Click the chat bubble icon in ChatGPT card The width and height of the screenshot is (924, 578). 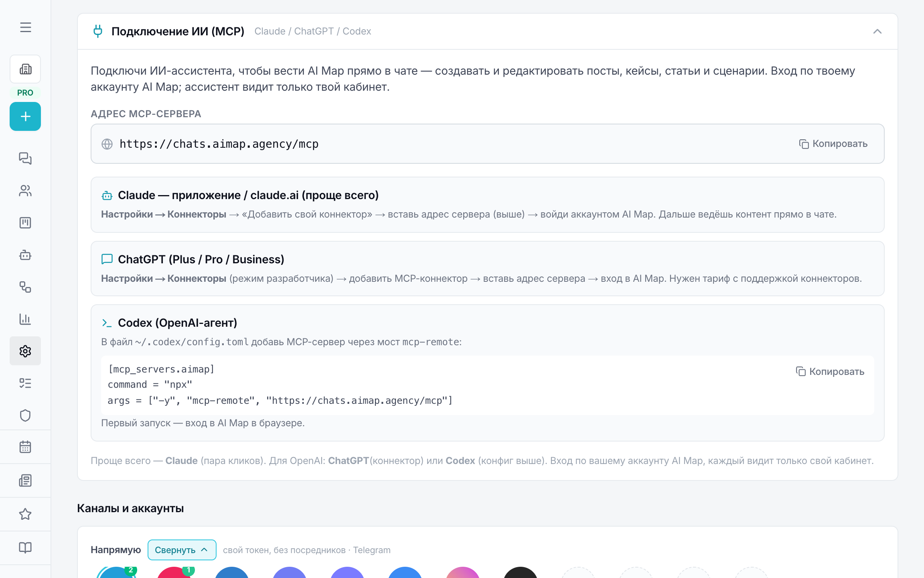coord(107,259)
